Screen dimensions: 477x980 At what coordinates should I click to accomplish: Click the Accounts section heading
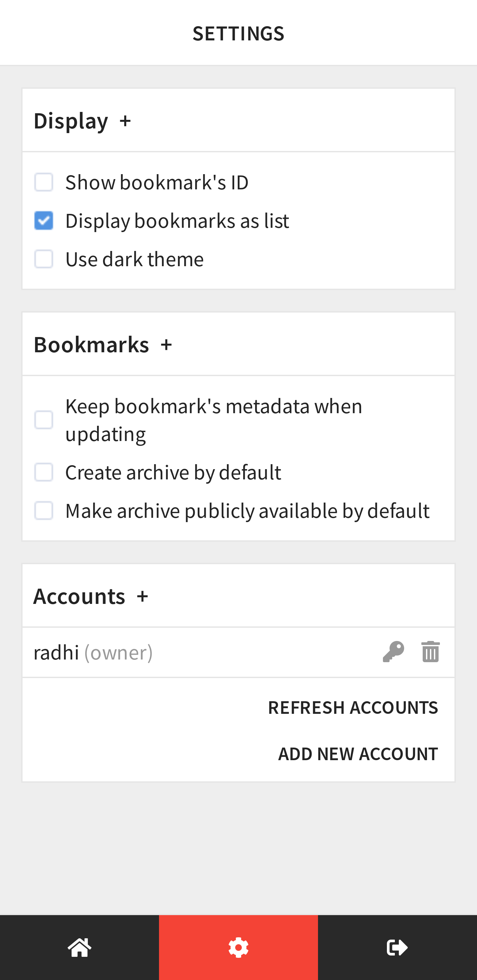[79, 596]
